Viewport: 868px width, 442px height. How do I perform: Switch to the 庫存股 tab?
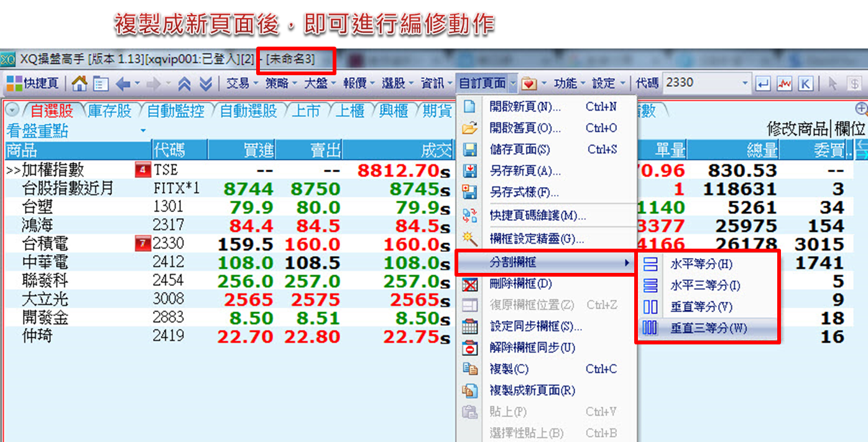click(110, 111)
